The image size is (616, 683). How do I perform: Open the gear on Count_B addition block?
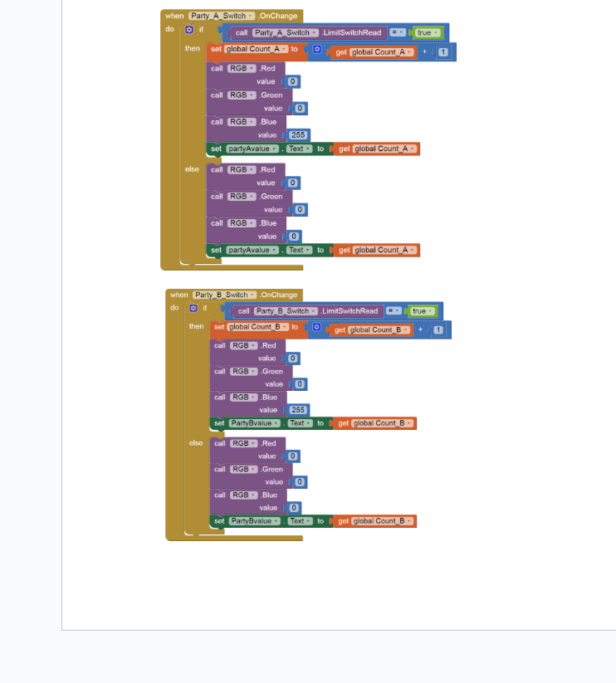[x=316, y=327]
